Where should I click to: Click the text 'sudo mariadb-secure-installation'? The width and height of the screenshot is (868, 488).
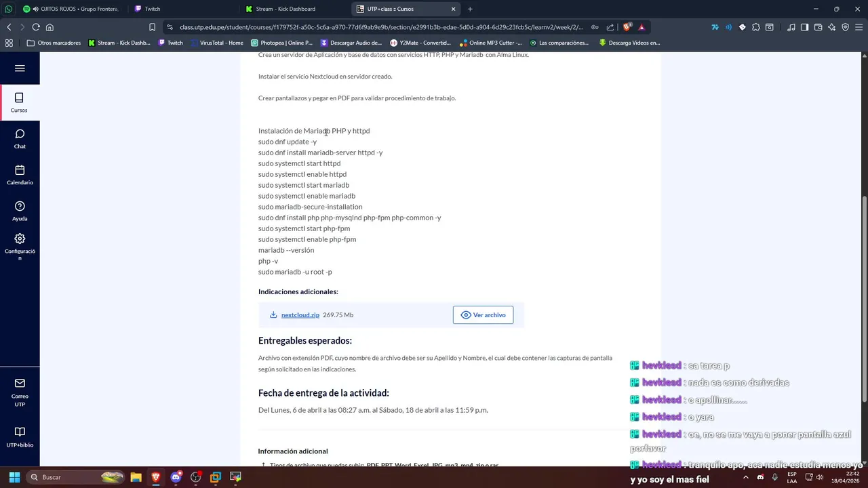[310, 207]
